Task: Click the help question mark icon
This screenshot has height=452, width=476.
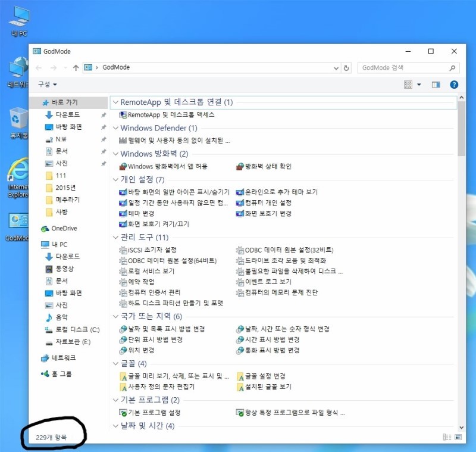Action: [454, 85]
